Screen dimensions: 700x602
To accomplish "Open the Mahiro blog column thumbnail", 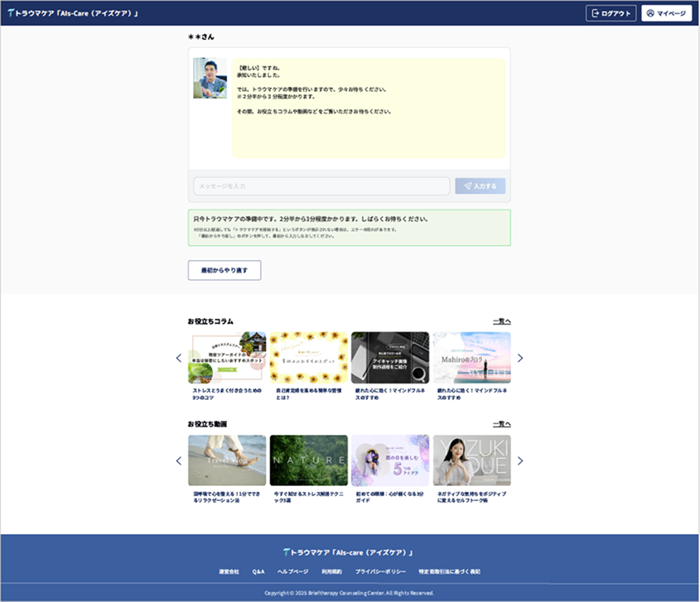I will coord(471,357).
